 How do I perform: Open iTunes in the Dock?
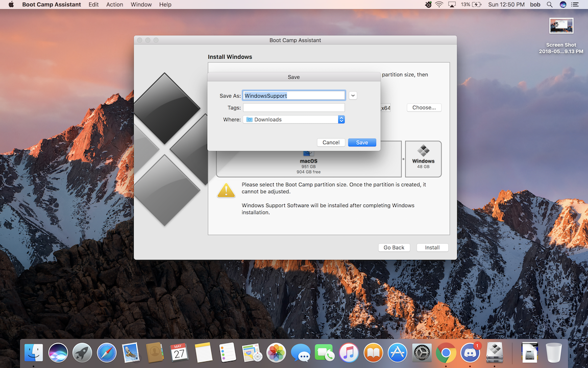click(349, 353)
